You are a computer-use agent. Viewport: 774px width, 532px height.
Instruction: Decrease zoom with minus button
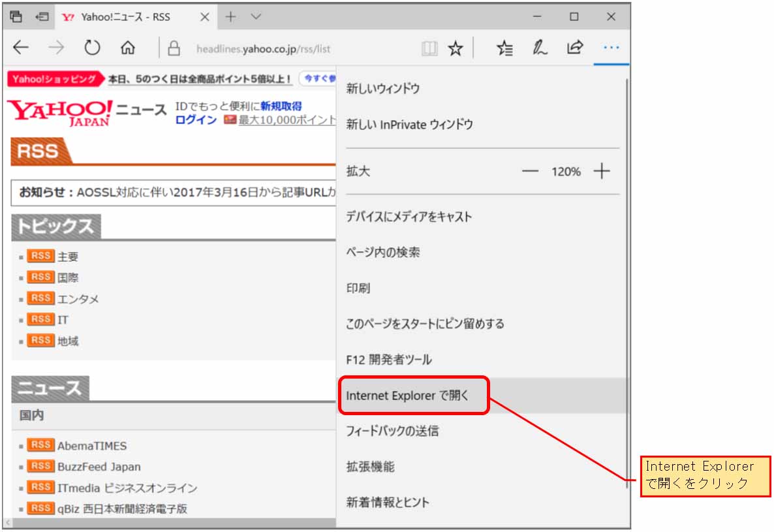pyautogui.click(x=530, y=171)
